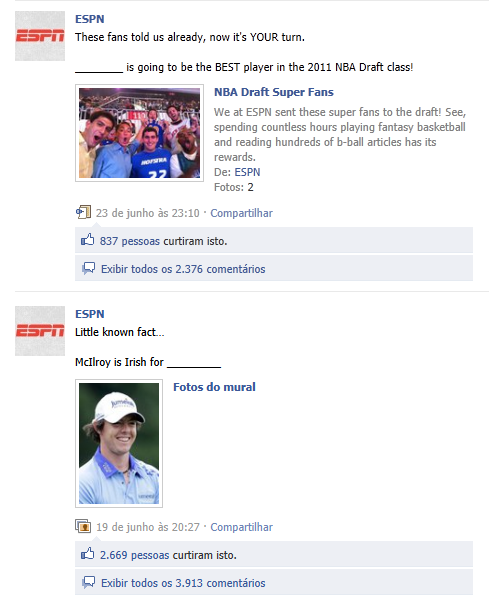Viewport: 489px width, 599px height.
Task: Open the Rory McIlroy photo thumbnail
Action: pos(119,444)
